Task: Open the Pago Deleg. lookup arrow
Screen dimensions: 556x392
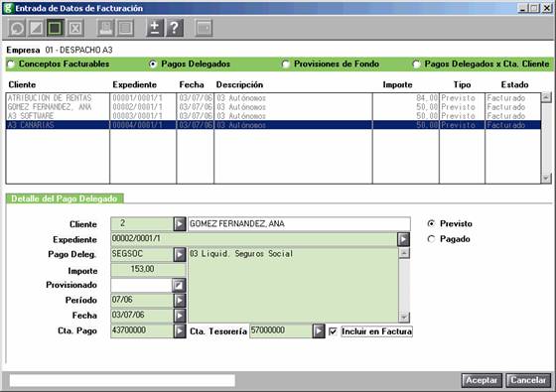Action: [180, 254]
